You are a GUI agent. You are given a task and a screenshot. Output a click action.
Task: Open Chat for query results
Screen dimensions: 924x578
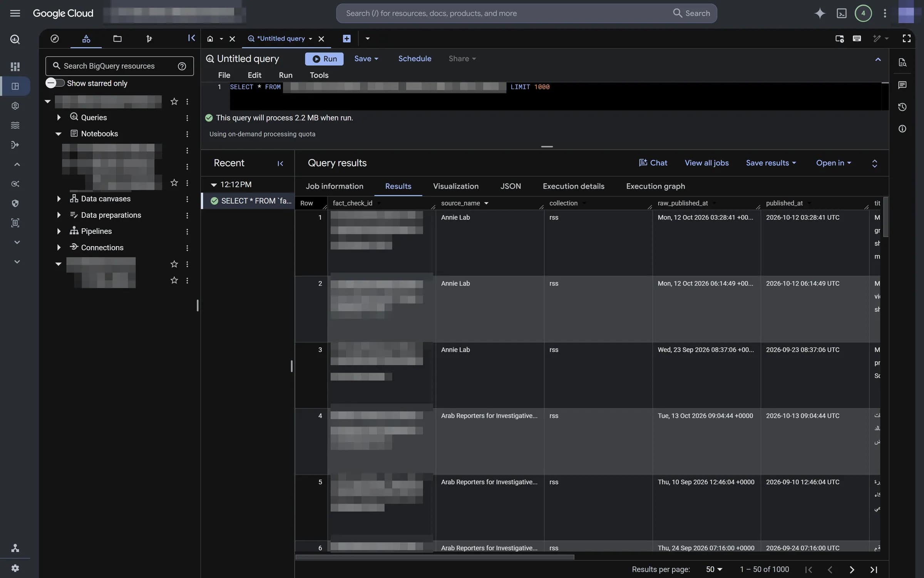point(653,163)
